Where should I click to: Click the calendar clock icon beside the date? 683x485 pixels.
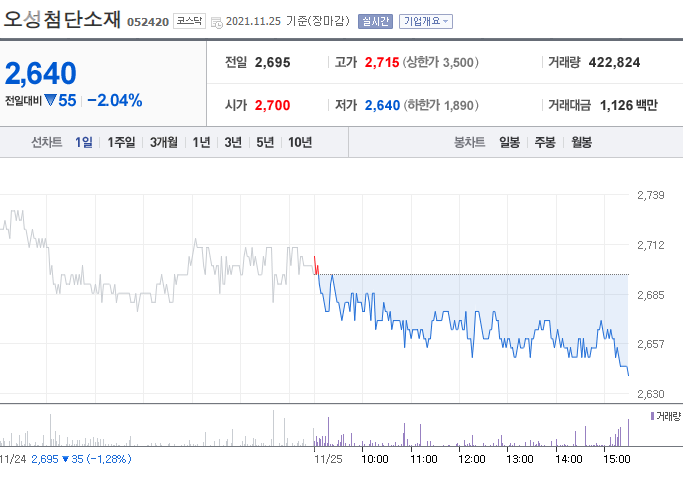tap(216, 22)
